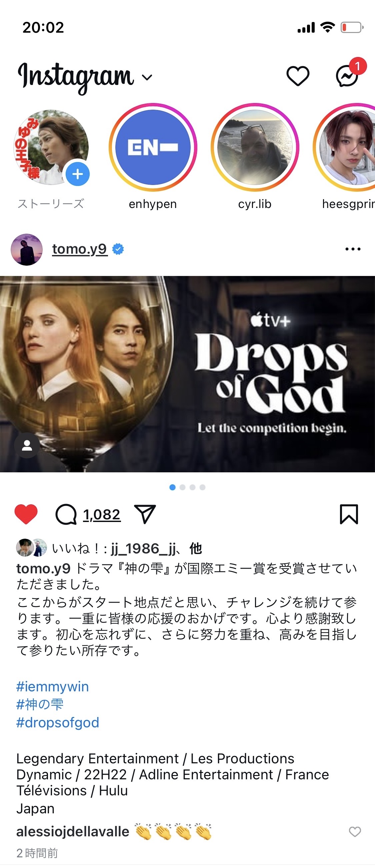
Task: View the enhypen story
Action: tap(153, 148)
